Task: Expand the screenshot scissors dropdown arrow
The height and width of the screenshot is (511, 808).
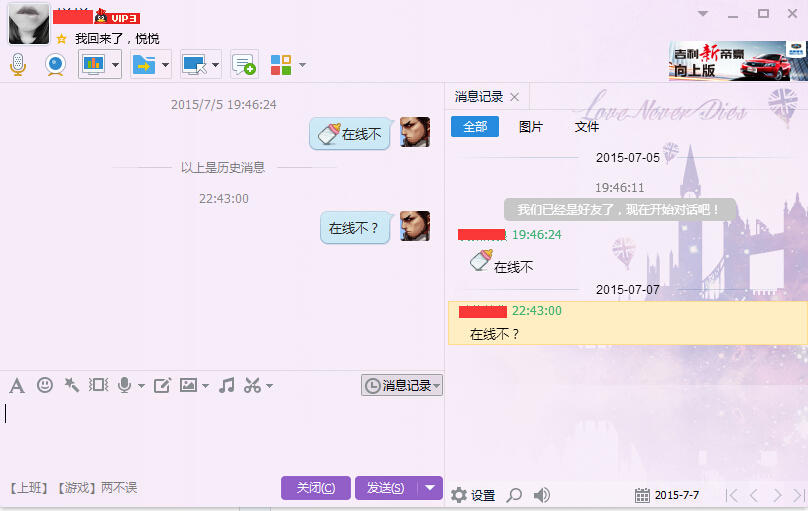Action: pyautogui.click(x=269, y=386)
